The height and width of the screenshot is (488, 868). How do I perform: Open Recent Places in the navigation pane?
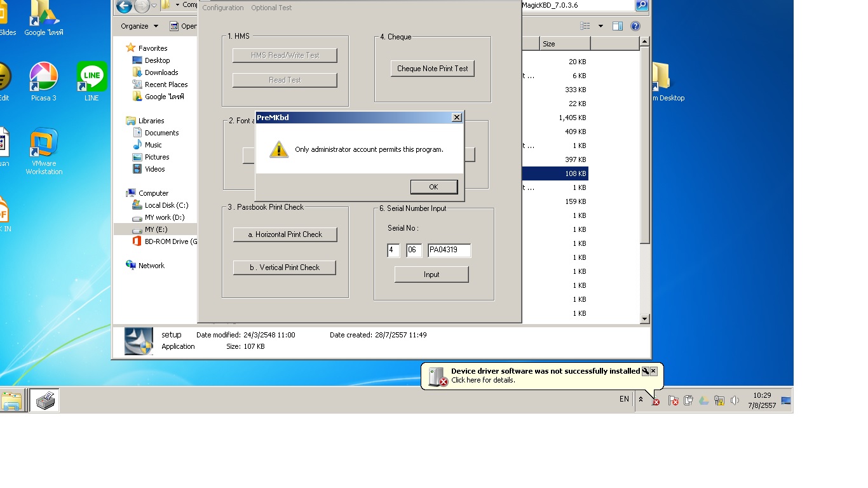[166, 85]
